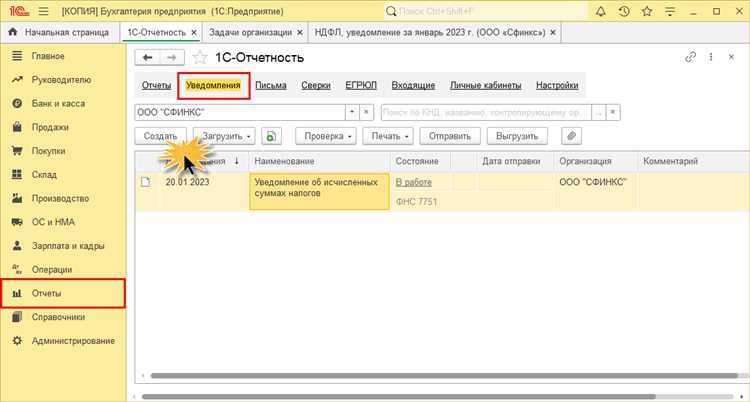Go forward with the right arrow button

click(172, 57)
